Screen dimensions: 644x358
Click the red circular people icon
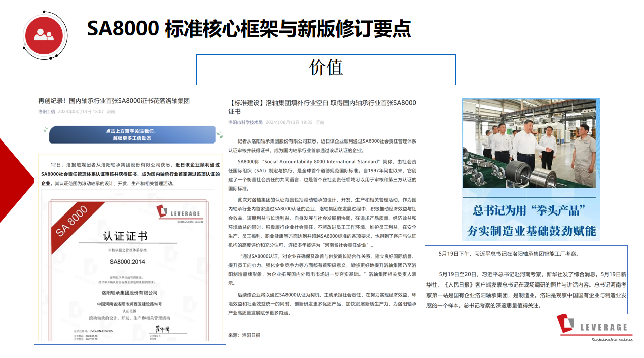pyautogui.click(x=43, y=34)
